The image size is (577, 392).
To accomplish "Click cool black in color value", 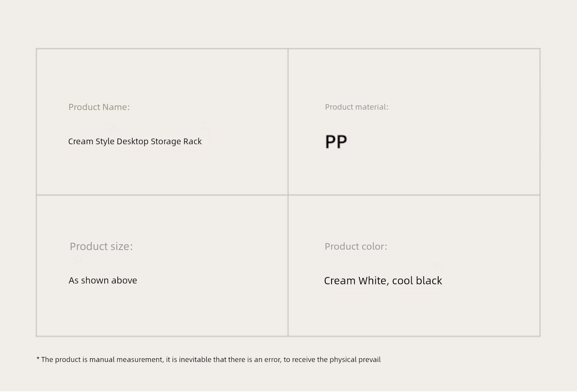I will [417, 281].
